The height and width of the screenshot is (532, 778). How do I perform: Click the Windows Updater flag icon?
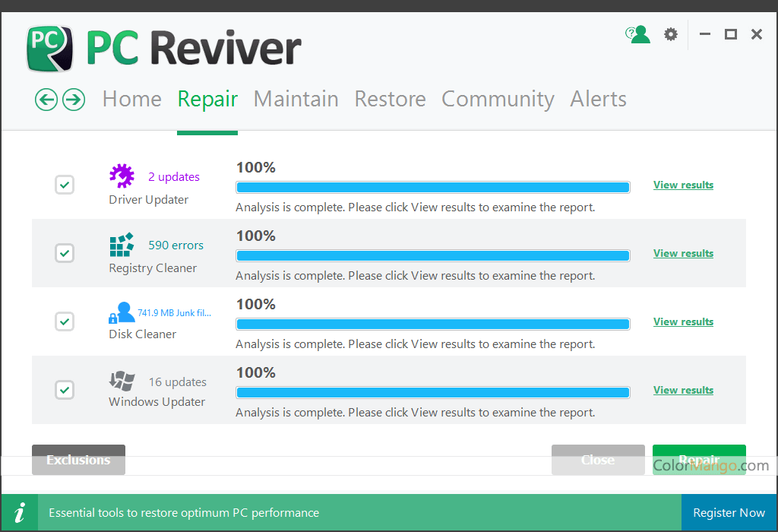(x=122, y=381)
